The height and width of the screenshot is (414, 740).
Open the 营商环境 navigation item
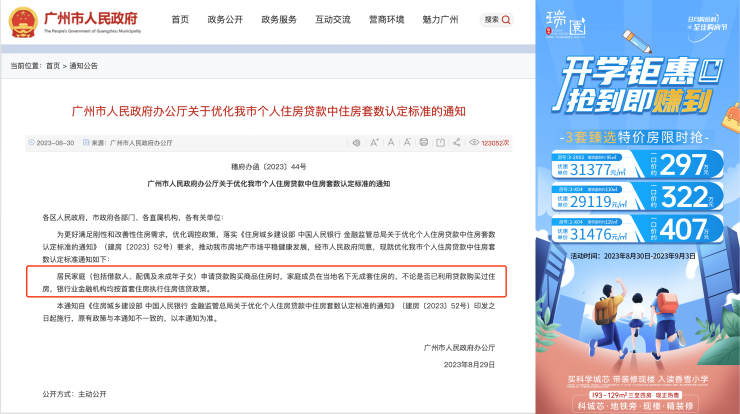coord(387,20)
